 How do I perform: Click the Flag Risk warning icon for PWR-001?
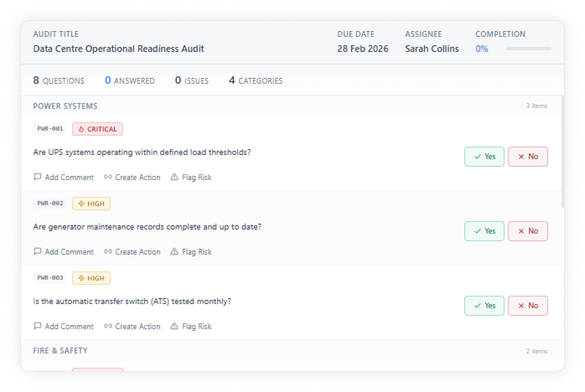[x=174, y=177]
